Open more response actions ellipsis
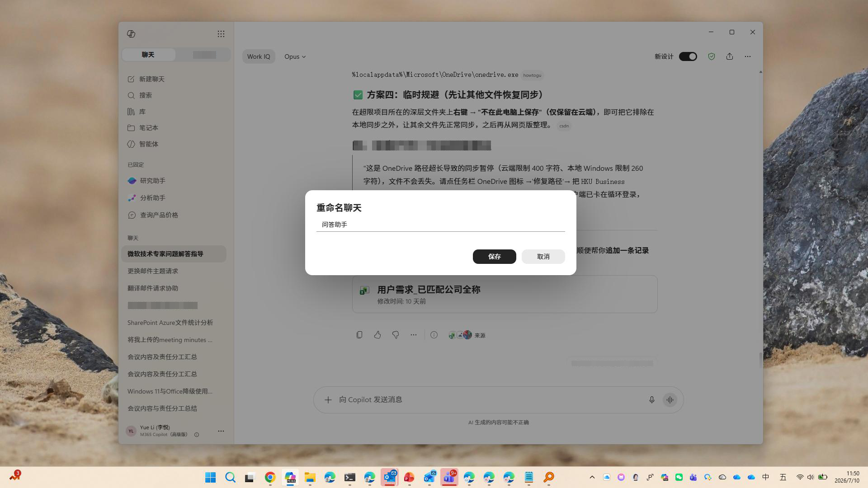 (x=414, y=335)
